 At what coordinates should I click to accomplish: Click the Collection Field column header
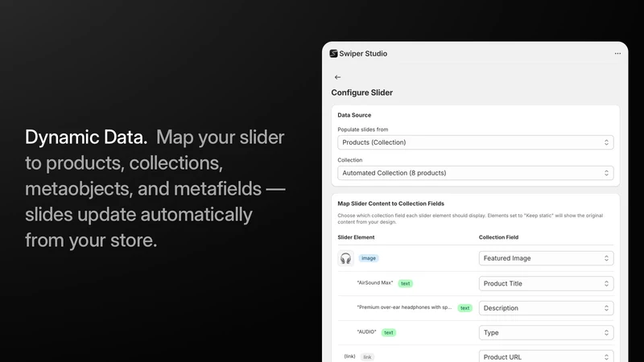[498, 237]
